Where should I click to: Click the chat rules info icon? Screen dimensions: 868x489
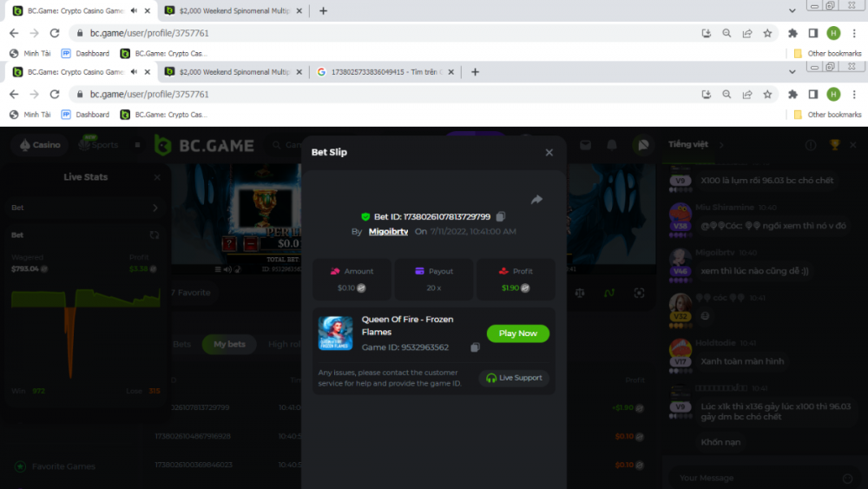click(x=811, y=145)
